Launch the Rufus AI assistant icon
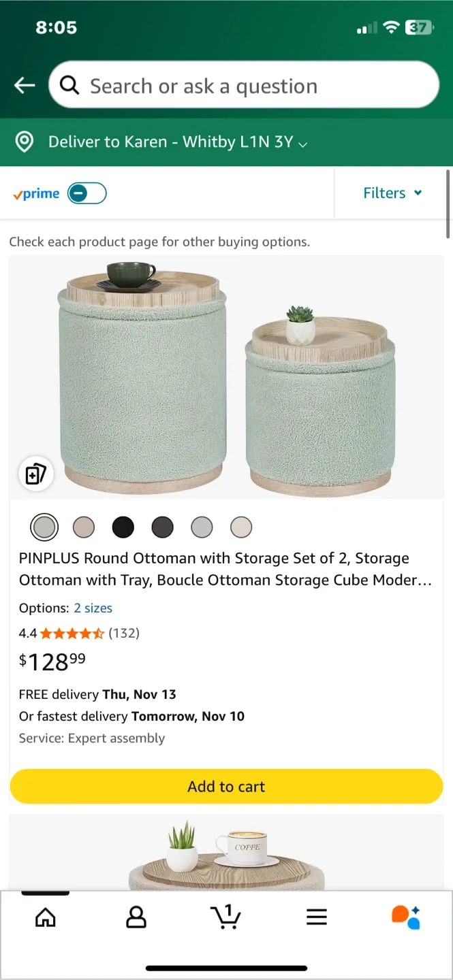Viewport: 453px width, 980px height. [x=407, y=917]
